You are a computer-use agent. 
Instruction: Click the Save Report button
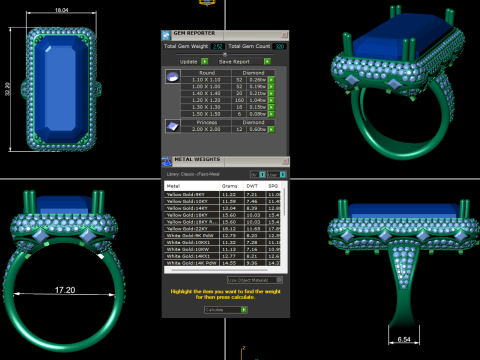244,62
